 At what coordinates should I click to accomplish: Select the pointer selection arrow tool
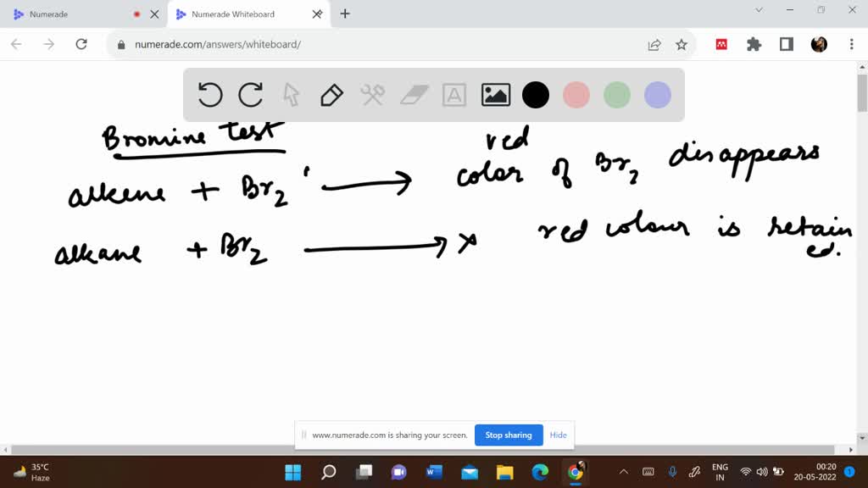291,95
